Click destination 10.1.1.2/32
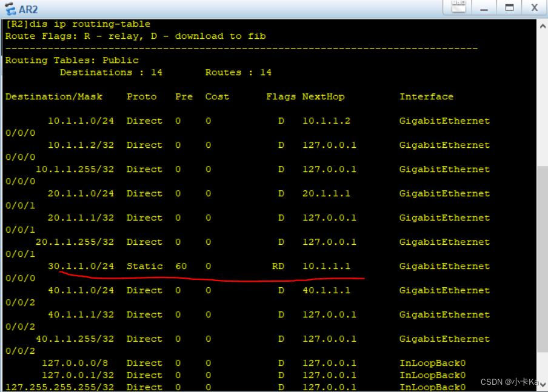The image size is (548, 392). [x=81, y=145]
